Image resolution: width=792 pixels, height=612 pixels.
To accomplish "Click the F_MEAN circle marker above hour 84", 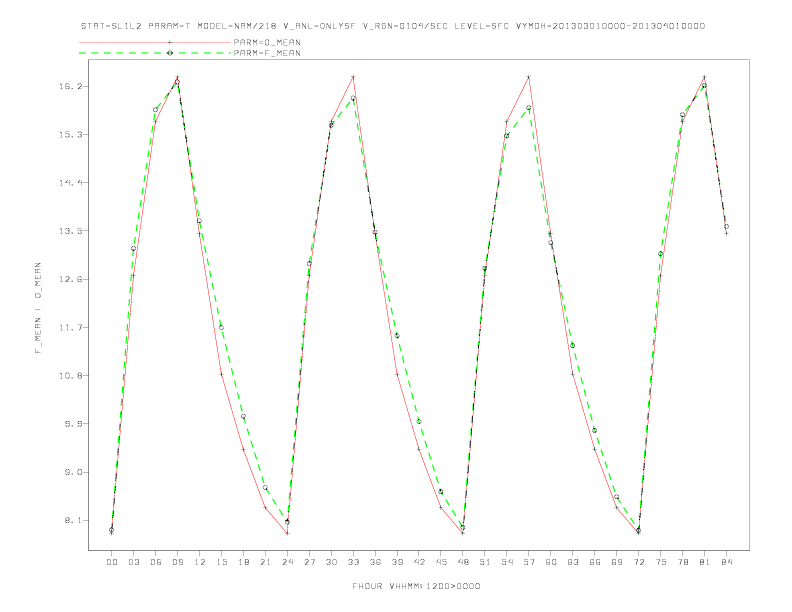I will (726, 227).
